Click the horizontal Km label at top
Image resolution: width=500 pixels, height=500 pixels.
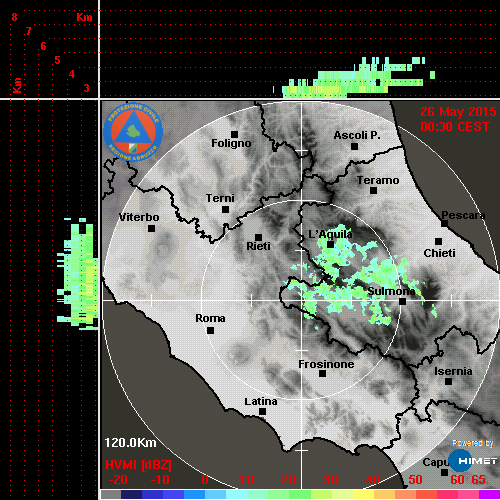tap(84, 17)
